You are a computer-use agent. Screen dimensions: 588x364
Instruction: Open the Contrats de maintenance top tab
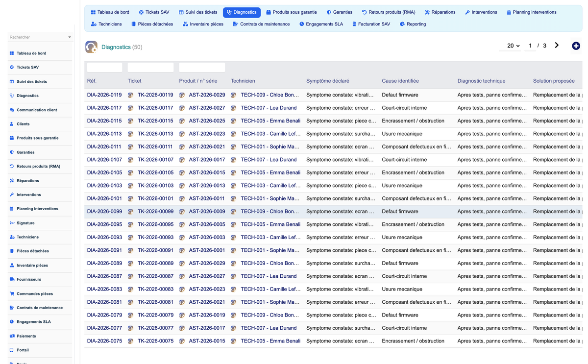(x=261, y=24)
